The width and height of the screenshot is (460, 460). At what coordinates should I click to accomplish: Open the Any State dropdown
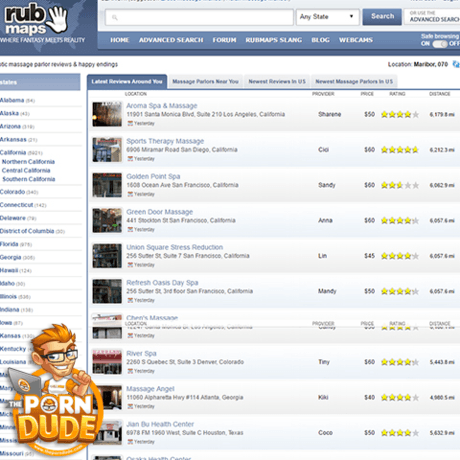pos(327,17)
